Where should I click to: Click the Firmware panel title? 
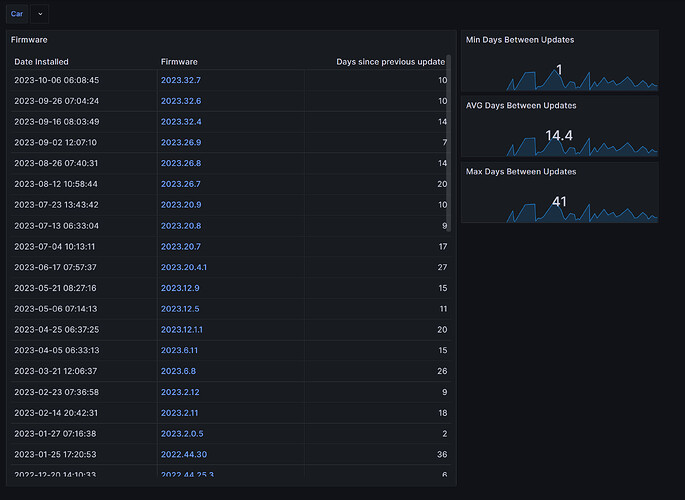click(29, 40)
